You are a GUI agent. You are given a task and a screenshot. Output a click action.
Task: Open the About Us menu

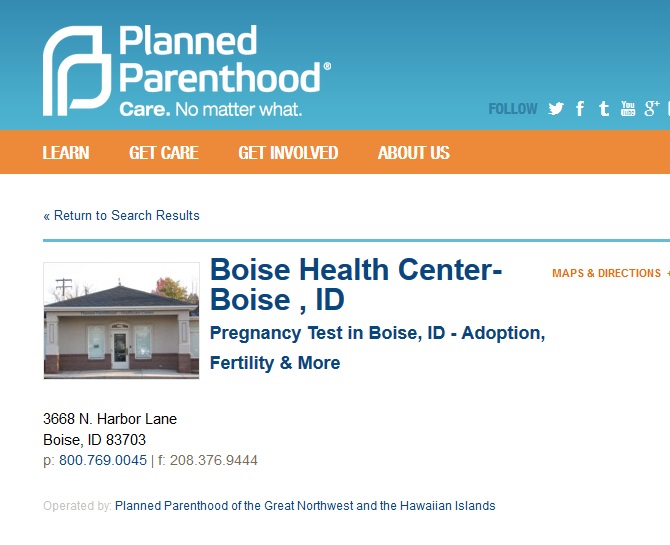[414, 153]
